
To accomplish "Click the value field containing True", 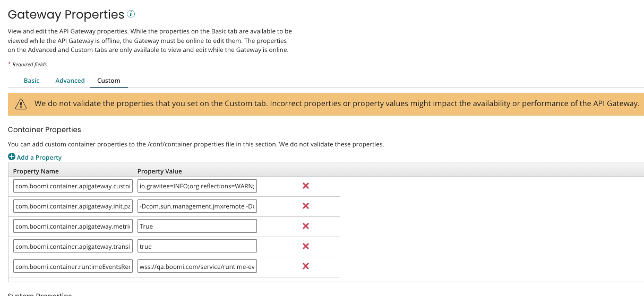I will point(197,227).
